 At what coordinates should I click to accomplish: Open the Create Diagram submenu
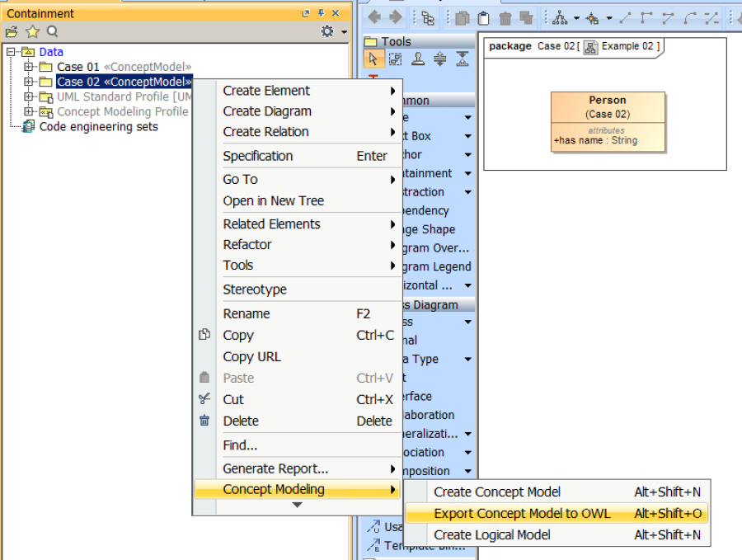[x=267, y=111]
